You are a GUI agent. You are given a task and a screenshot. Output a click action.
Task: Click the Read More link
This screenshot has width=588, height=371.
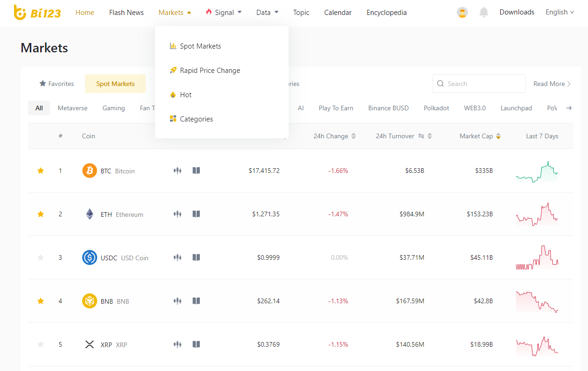pyautogui.click(x=552, y=84)
